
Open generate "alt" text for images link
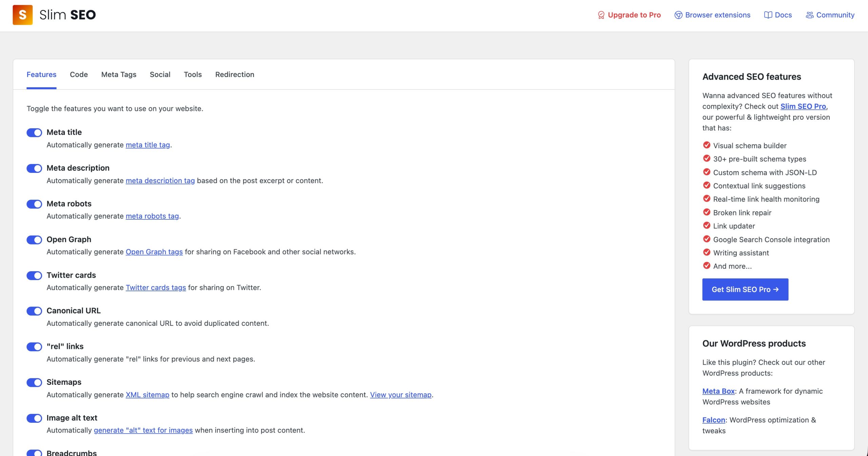[143, 430]
